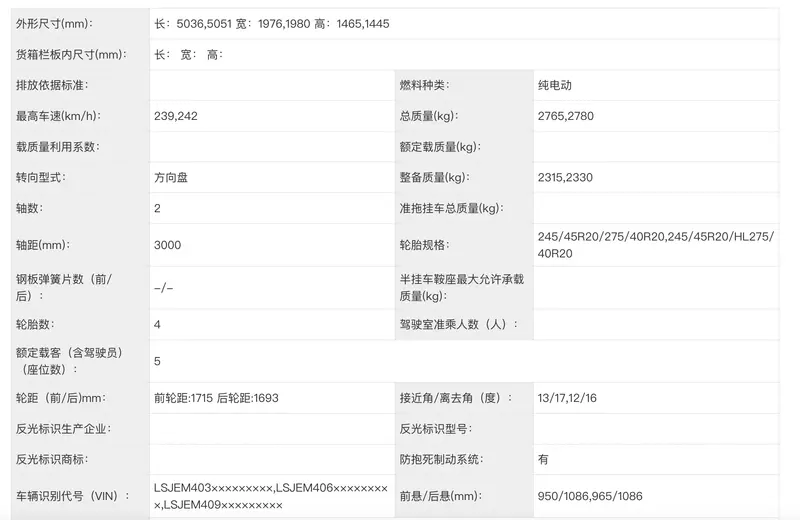Viewport: 800px width, 520px height.
Task: Select the 239,242 top speed value
Action: coord(176,116)
